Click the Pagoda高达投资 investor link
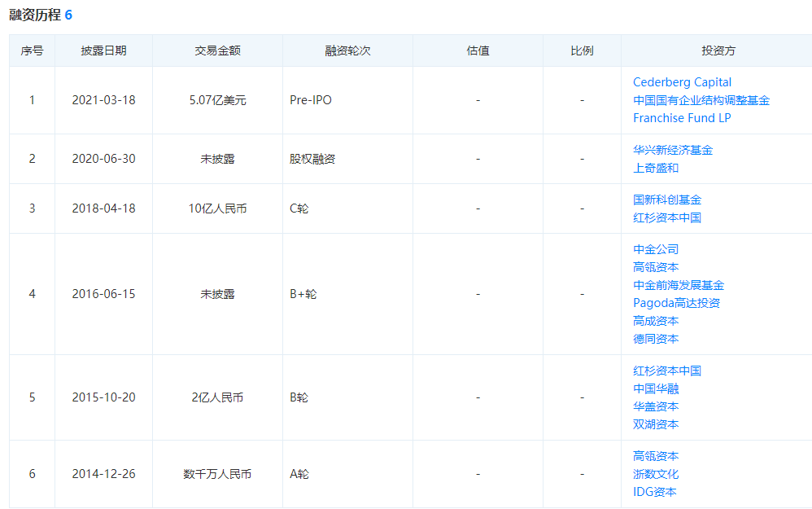 (x=676, y=303)
